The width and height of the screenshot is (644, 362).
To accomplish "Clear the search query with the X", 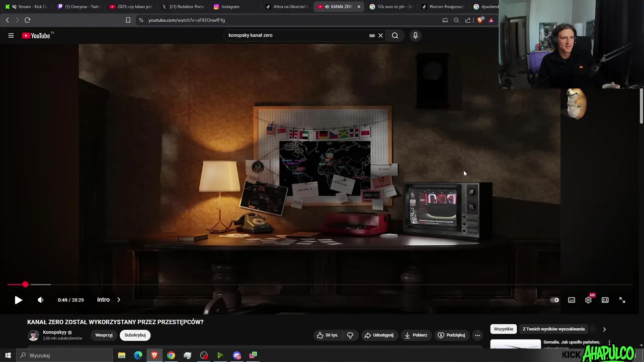I will [381, 35].
